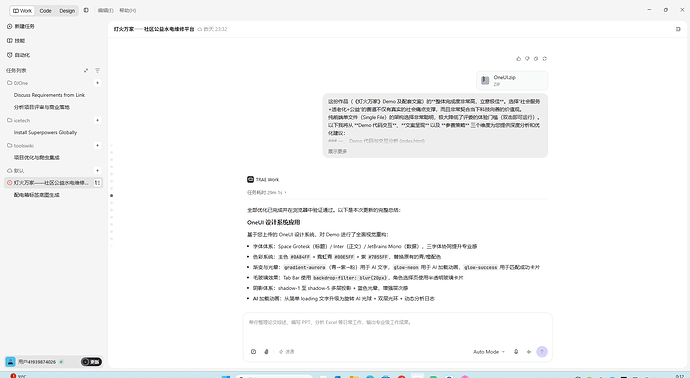Image resolution: width=690 pixels, height=378 pixels.
Task: Click the 更新 update button
Action: point(92,362)
